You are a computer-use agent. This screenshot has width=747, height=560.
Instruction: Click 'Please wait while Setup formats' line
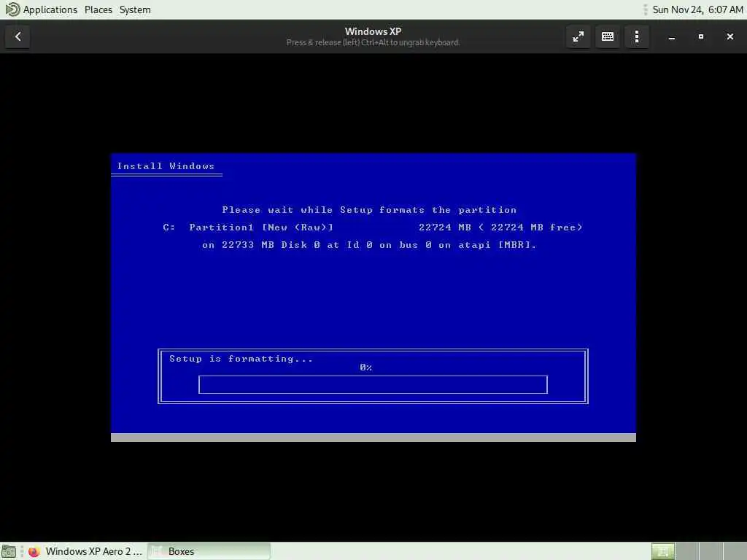point(369,210)
